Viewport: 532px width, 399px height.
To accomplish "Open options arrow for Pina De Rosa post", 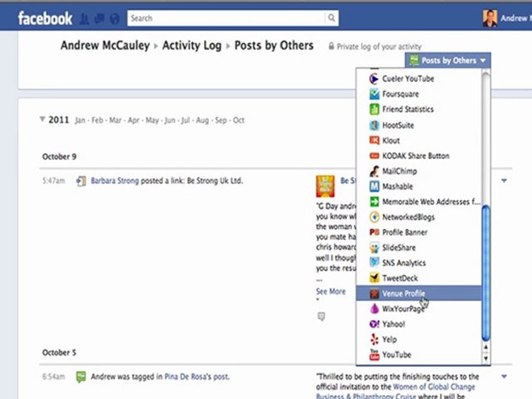I will coord(504,376).
